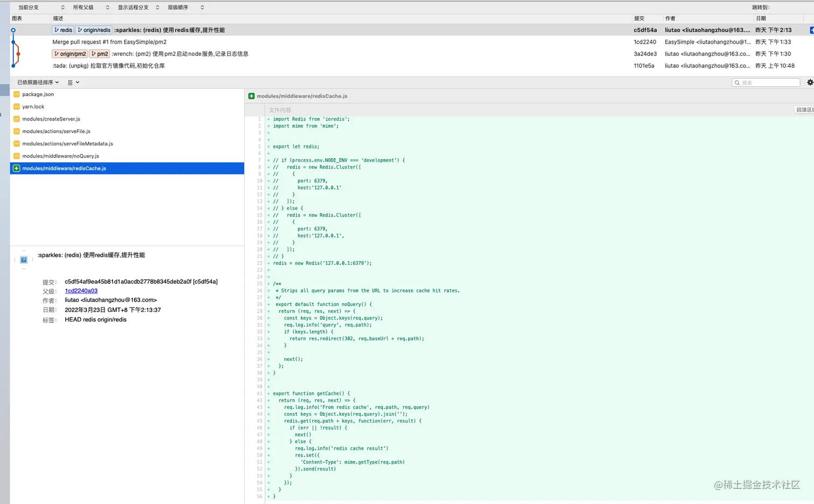Open the gear settings icon beside the search box
This screenshot has height=504, width=814.
(x=810, y=82)
